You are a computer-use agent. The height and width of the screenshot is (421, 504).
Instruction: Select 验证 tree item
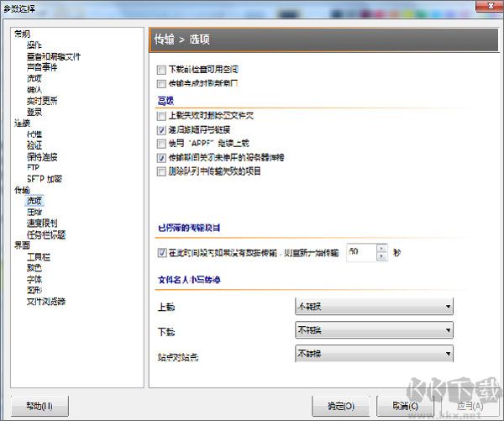34,145
